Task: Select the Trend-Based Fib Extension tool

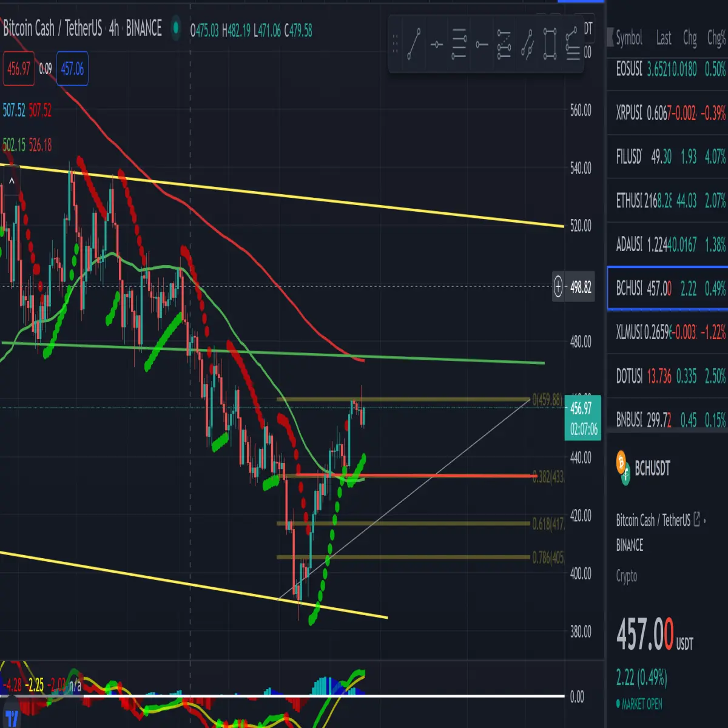Action: [504, 44]
